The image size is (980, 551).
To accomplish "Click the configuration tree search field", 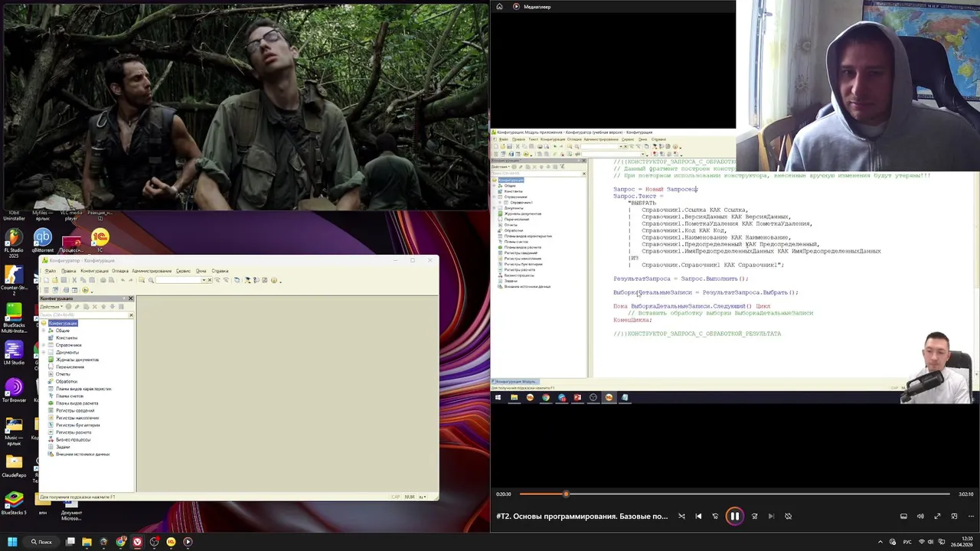I will [x=84, y=315].
